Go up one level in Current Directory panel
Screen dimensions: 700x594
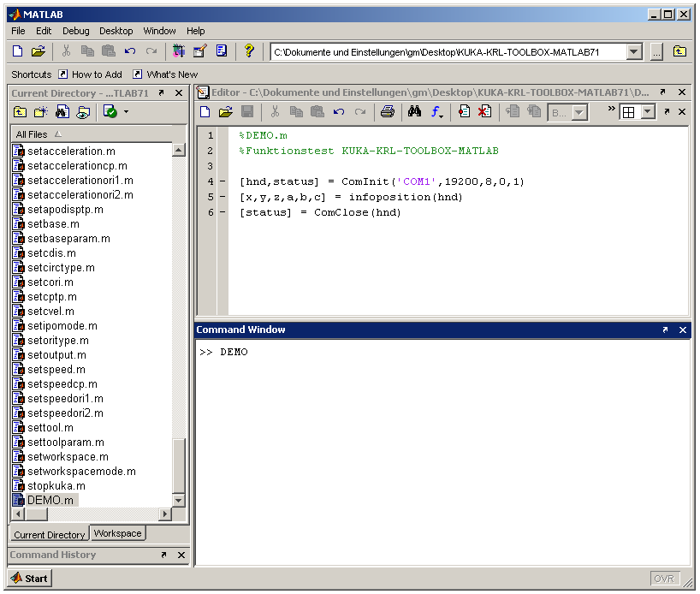tap(21, 112)
